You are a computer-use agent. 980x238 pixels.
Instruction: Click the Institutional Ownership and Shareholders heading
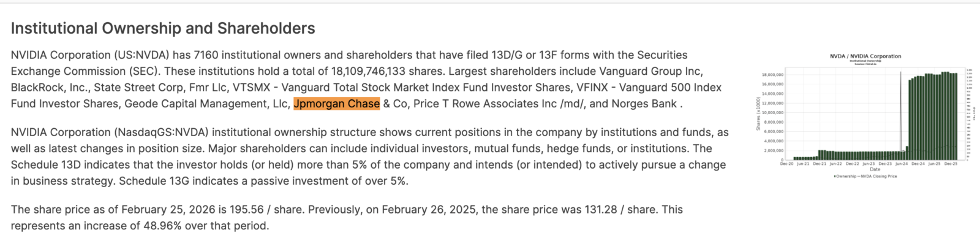coord(163,28)
